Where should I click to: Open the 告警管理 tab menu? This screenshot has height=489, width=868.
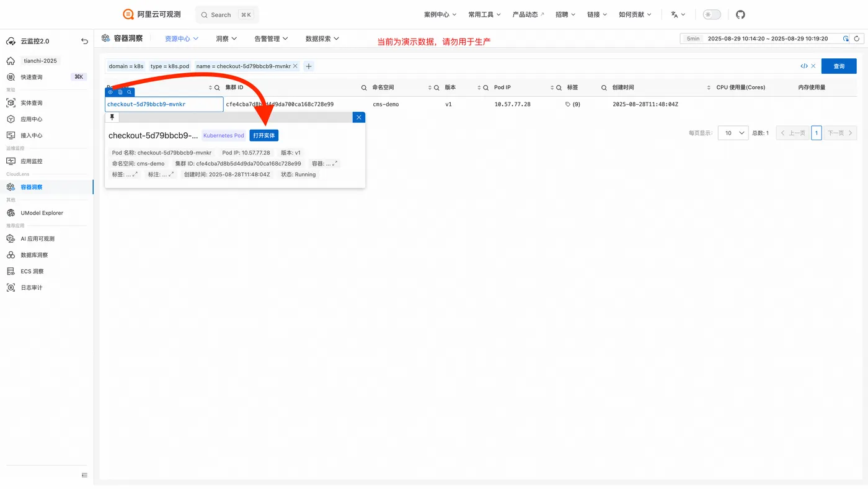tap(272, 38)
